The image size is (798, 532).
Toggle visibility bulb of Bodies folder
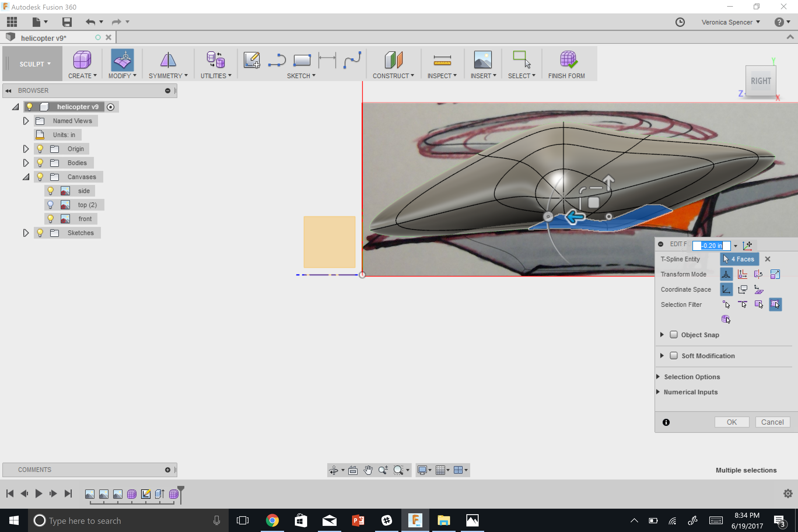tap(40, 163)
